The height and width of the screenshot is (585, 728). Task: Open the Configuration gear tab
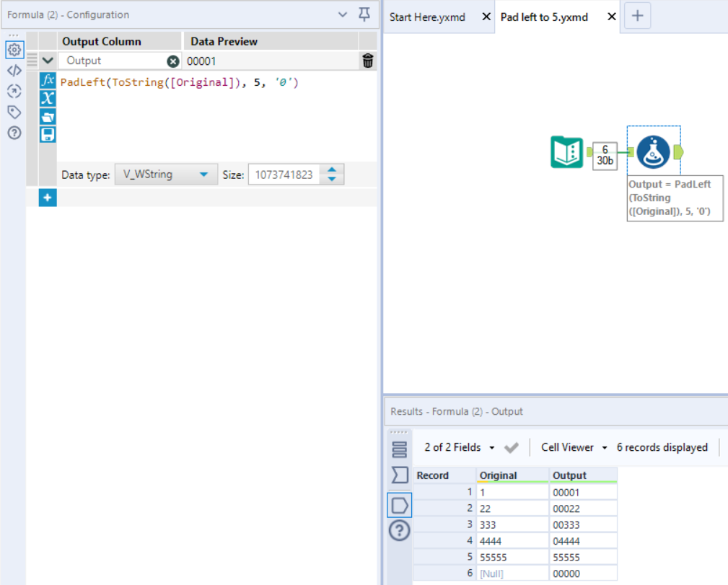[x=13, y=49]
